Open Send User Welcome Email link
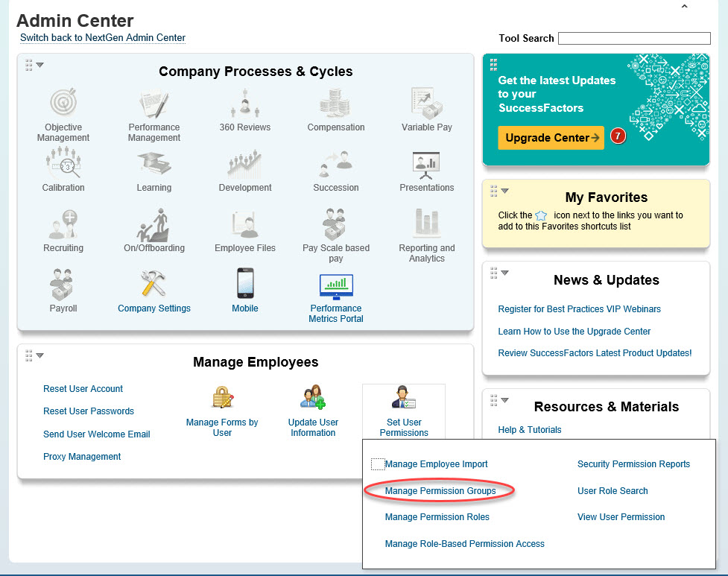This screenshot has height=576, width=728. pyautogui.click(x=97, y=434)
